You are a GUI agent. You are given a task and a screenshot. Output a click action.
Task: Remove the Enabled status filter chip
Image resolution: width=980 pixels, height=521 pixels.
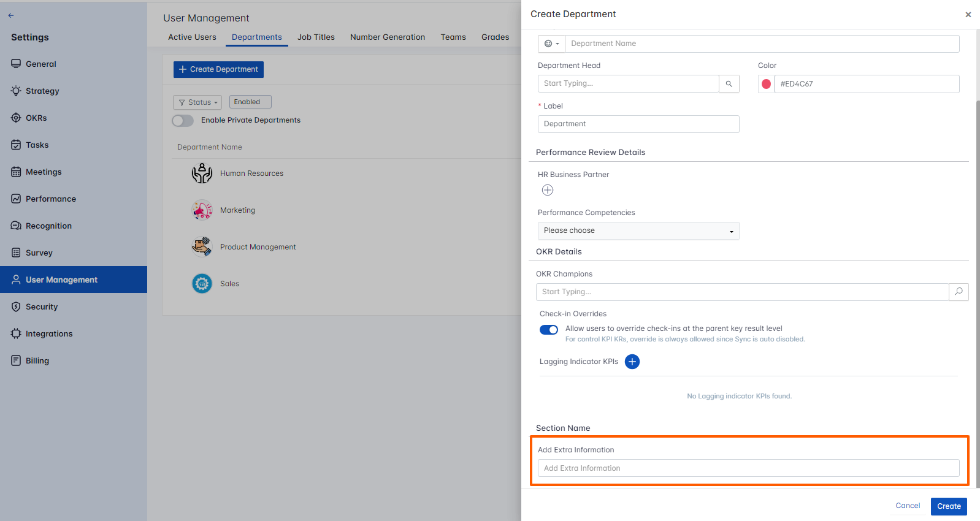[x=250, y=102]
